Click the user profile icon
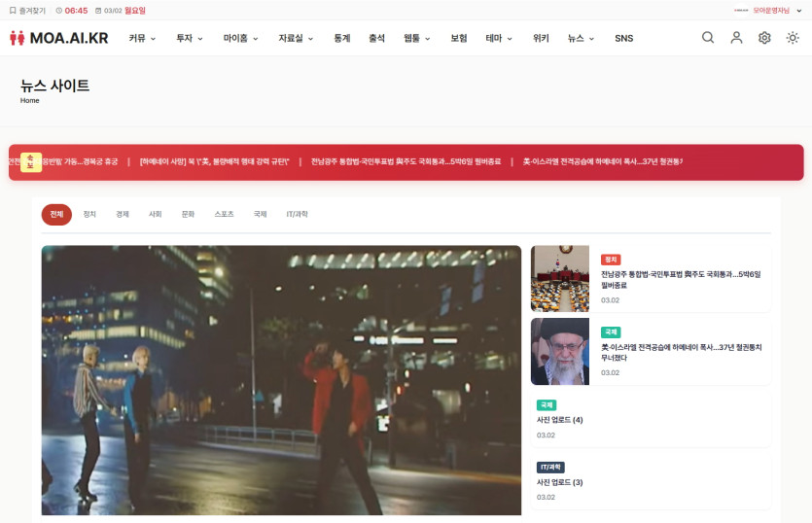Viewport: 812px width, 523px height. [x=736, y=38]
